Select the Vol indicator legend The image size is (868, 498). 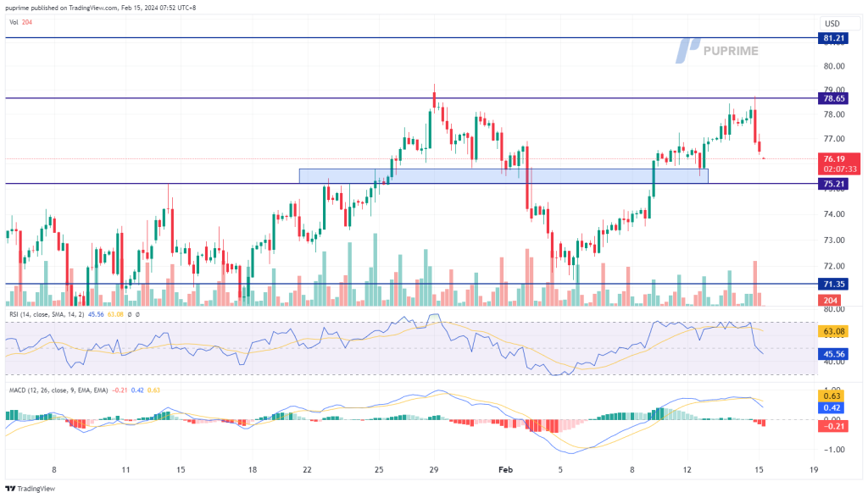(20, 21)
